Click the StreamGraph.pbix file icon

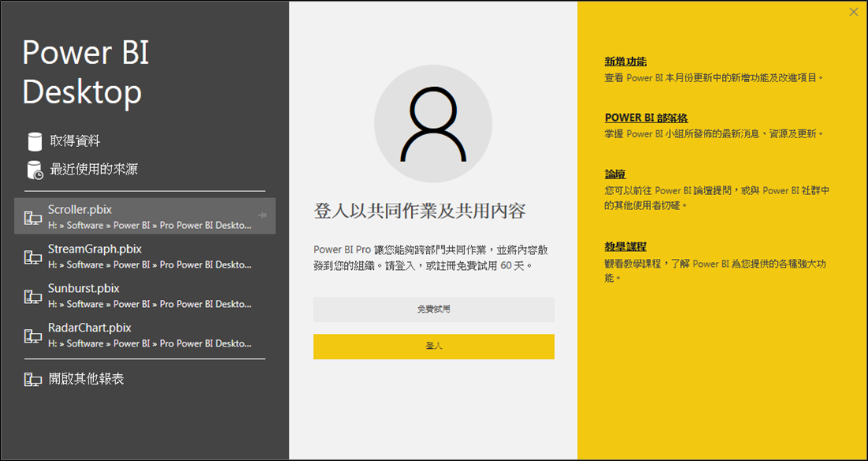coord(32,257)
